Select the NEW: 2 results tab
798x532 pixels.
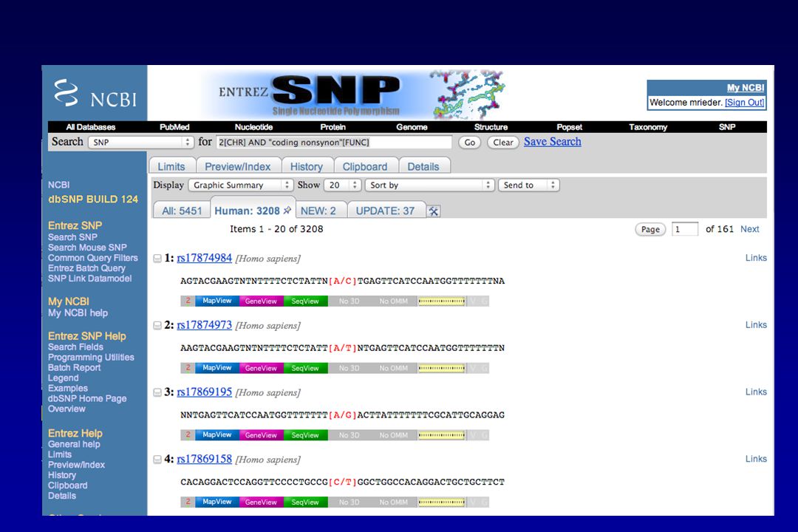[x=318, y=211]
